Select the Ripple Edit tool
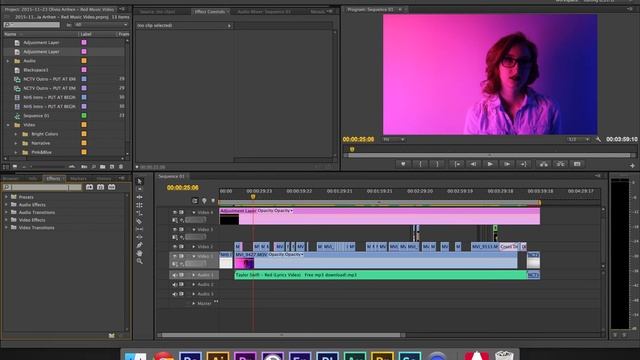640x360 pixels. tap(140, 197)
